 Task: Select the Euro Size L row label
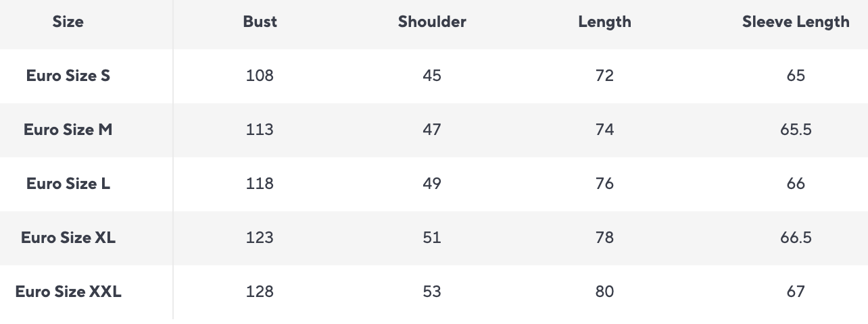[x=68, y=184]
